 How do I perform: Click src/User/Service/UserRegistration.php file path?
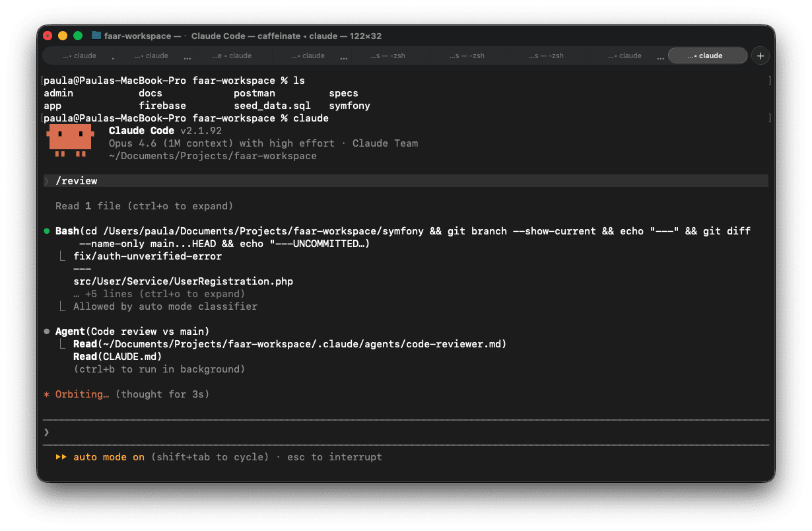pos(184,281)
